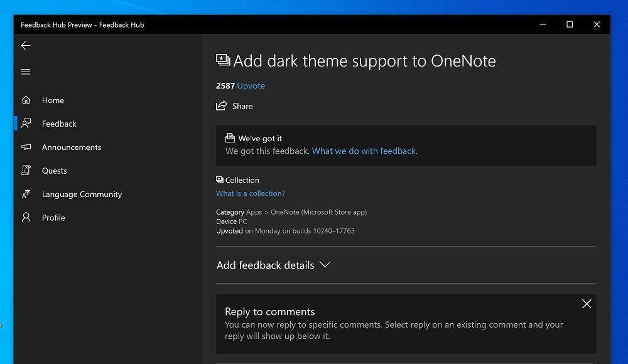Image resolution: width=628 pixels, height=364 pixels.
Task: Open the What we do with feedback link
Action: (x=364, y=151)
